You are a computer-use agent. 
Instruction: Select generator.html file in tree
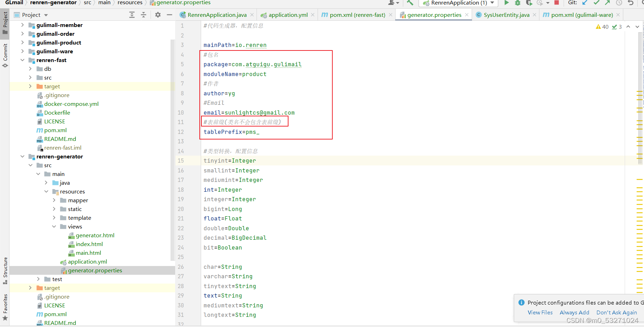pos(91,235)
